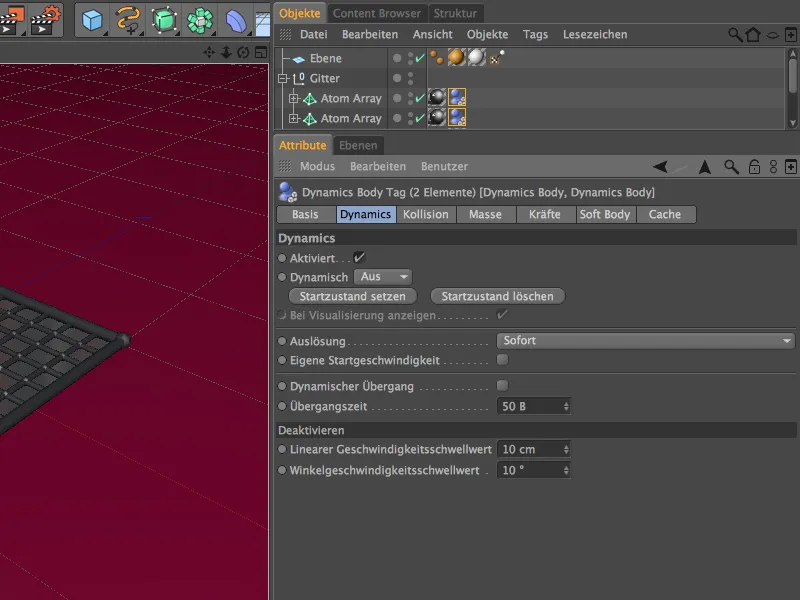Expand the second Atom Array tree node
This screenshot has height=600, width=800.
click(x=293, y=118)
